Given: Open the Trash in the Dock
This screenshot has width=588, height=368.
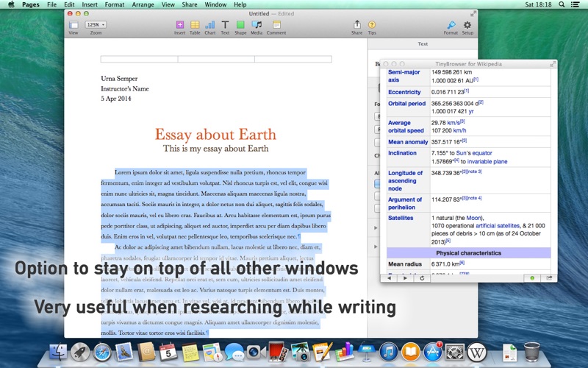Looking at the screenshot, I should click(531, 353).
